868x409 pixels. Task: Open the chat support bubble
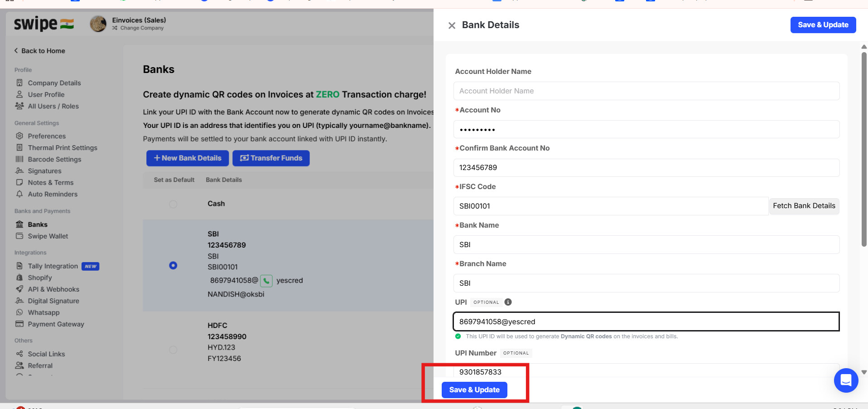tap(845, 380)
